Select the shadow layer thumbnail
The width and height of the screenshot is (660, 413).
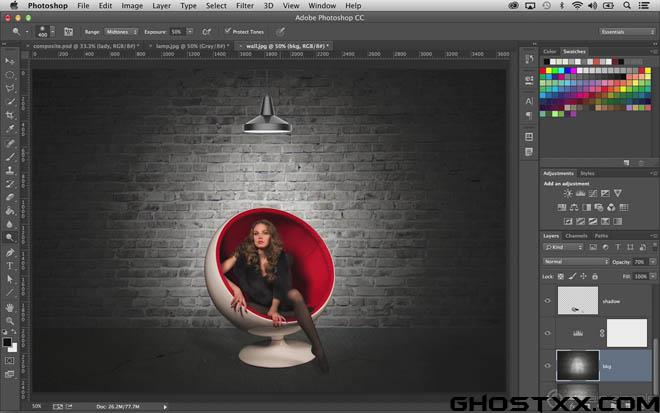(578, 301)
